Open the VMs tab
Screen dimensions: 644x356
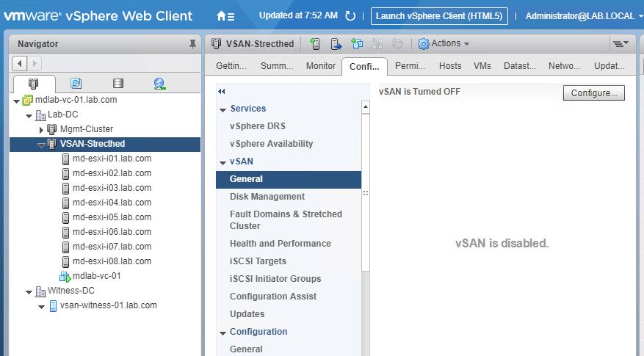482,66
